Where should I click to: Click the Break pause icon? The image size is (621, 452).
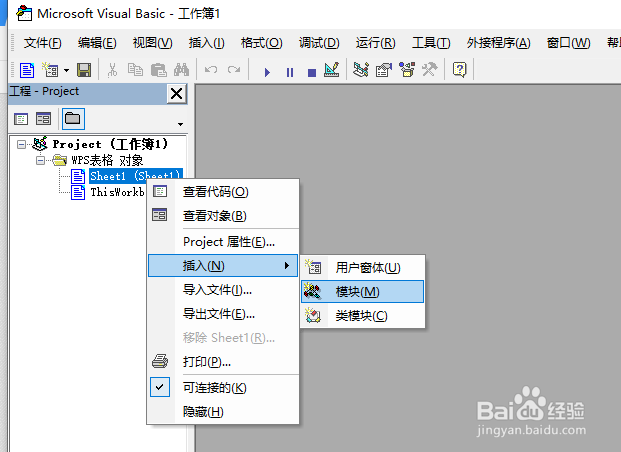290,72
